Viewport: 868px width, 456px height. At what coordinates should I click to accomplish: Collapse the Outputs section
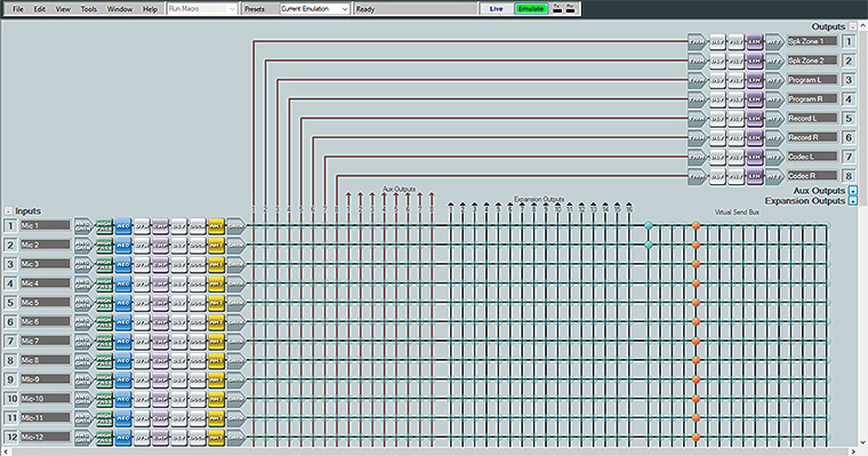pos(853,27)
